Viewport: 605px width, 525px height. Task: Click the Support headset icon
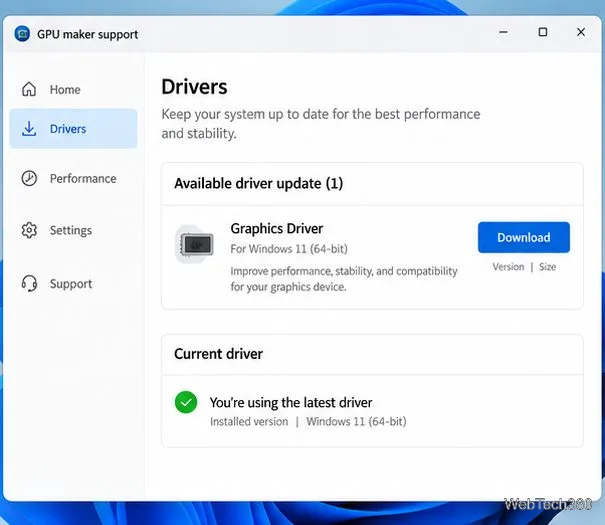pyautogui.click(x=29, y=284)
